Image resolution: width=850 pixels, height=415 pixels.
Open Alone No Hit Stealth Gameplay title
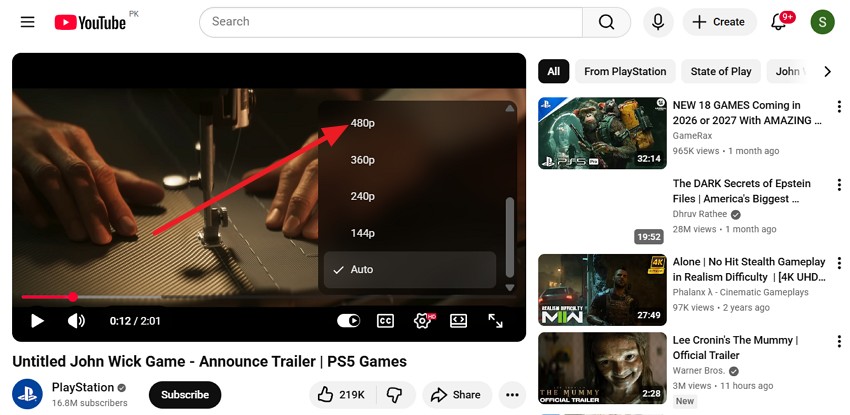[749, 269]
